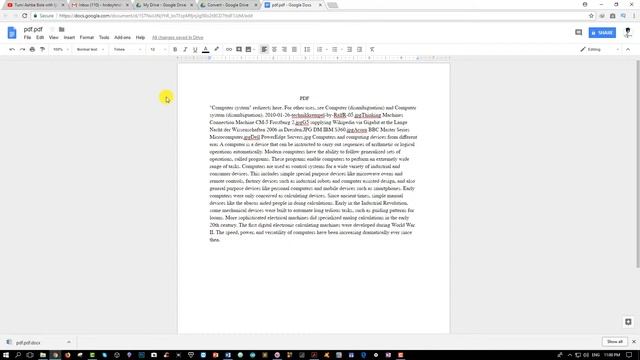Select justify alignment
The image size is (640, 360).
click(294, 49)
